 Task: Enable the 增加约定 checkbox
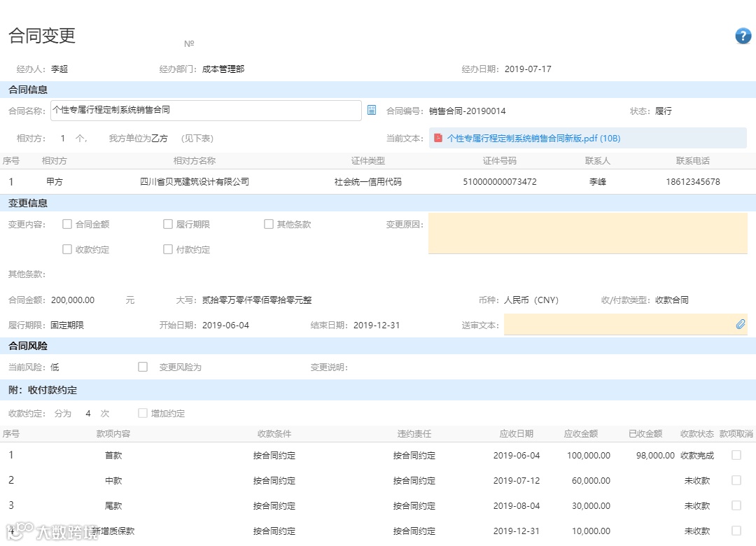tap(143, 413)
